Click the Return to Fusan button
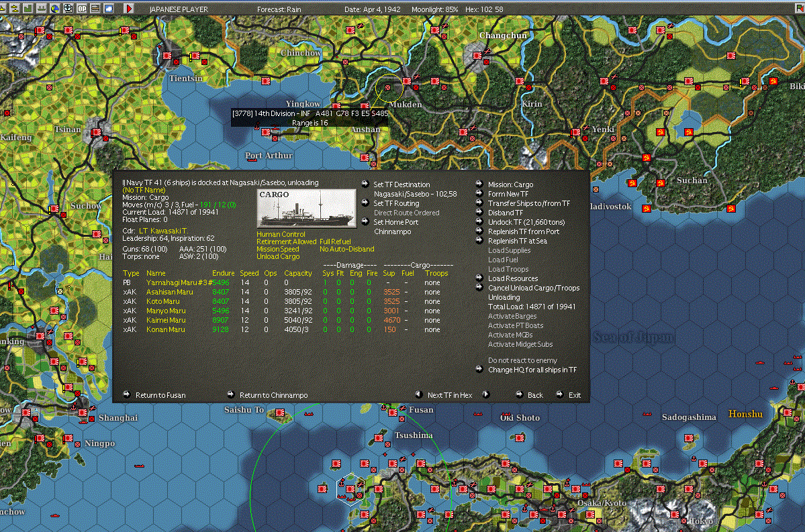805x532 pixels. pos(160,396)
